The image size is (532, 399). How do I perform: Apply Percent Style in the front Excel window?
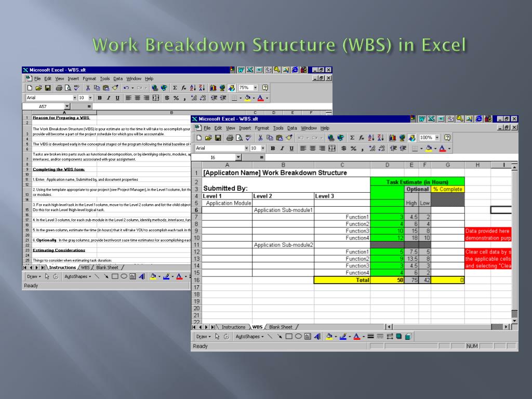click(353, 148)
